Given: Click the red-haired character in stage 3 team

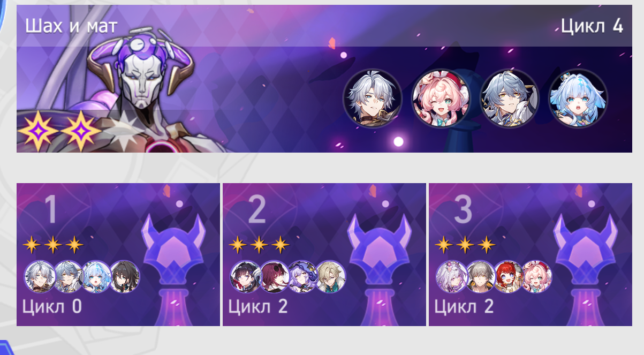Looking at the screenshot, I should 509,277.
